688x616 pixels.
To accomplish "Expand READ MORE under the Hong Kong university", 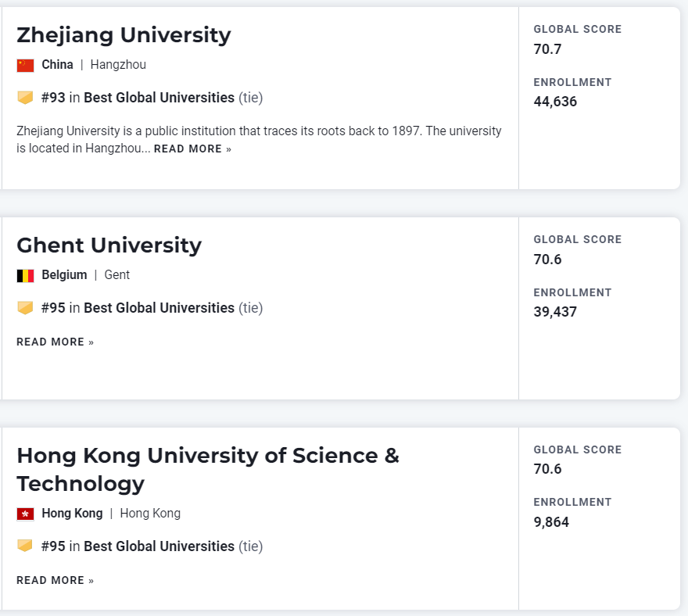I will tap(55, 580).
